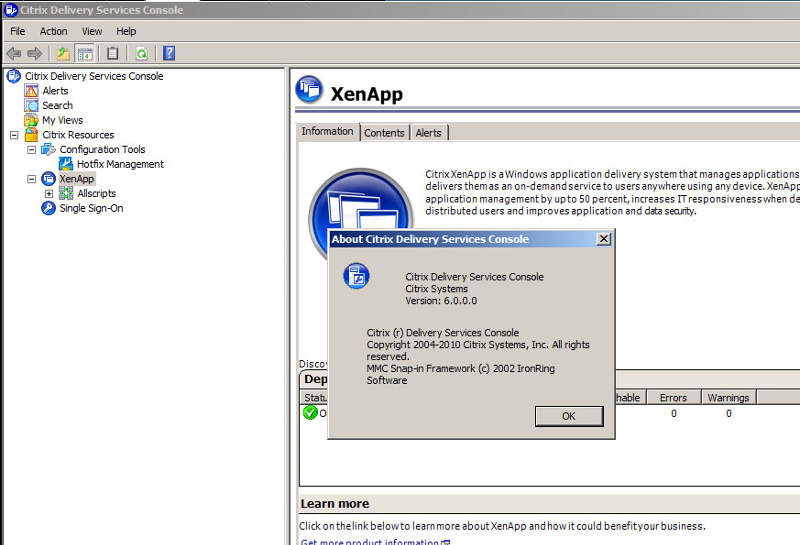The height and width of the screenshot is (545, 800).
Task: Click the Allscripts farm icon
Action: pyautogui.click(x=66, y=193)
